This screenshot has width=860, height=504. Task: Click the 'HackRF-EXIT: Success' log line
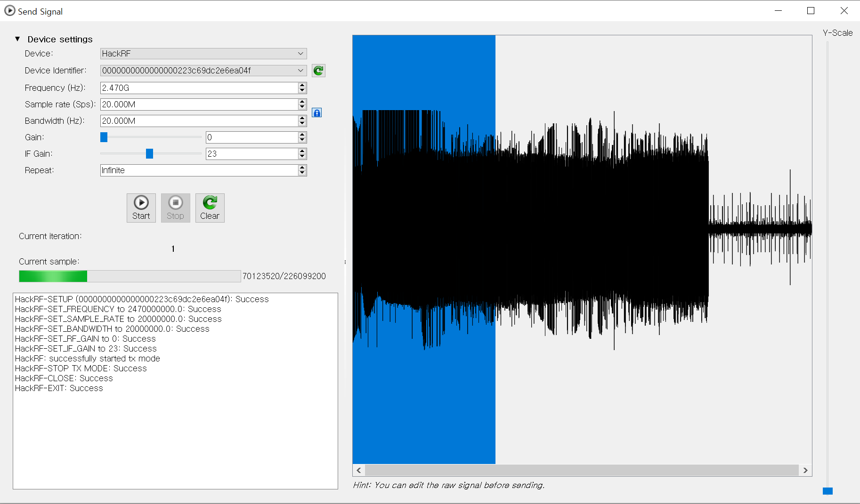59,388
